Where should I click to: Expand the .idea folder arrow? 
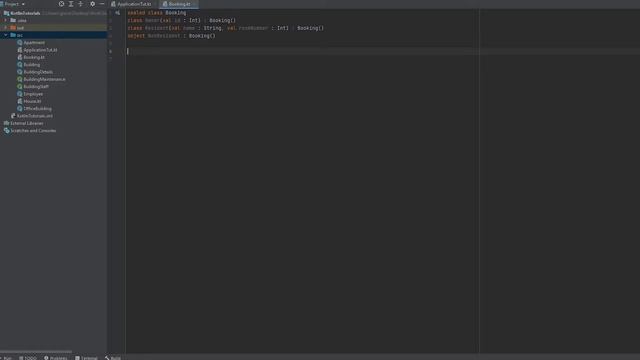(6, 20)
